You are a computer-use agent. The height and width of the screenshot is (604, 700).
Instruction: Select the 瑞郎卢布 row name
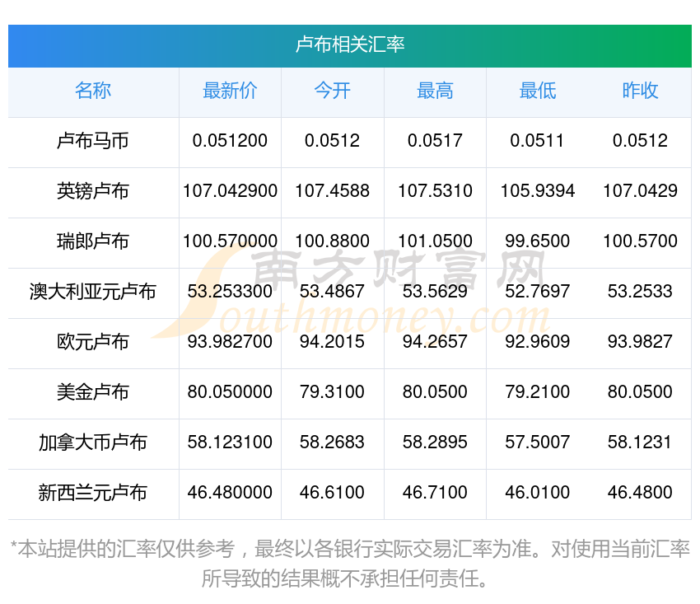pos(93,241)
